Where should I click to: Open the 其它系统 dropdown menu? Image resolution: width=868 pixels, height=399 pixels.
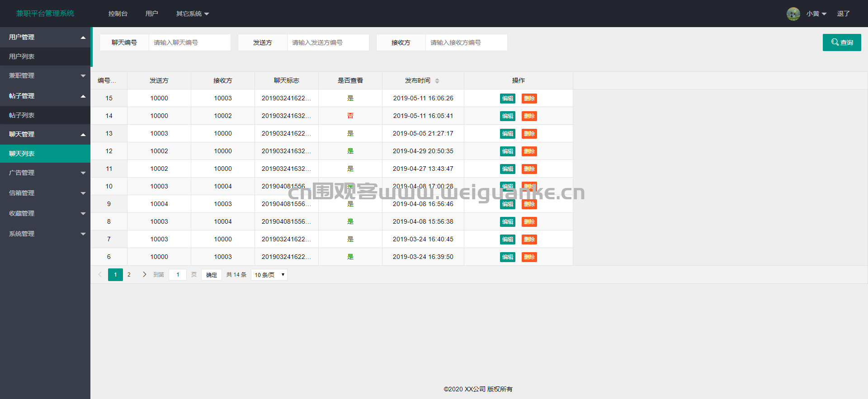point(193,14)
